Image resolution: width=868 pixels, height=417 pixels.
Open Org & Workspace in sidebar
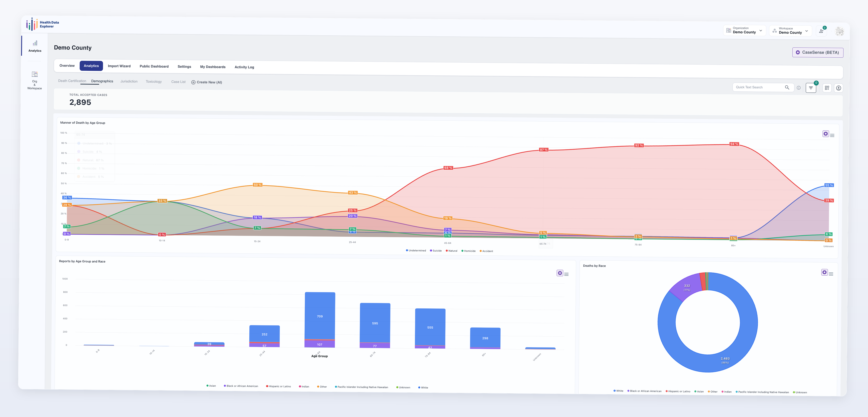click(34, 80)
